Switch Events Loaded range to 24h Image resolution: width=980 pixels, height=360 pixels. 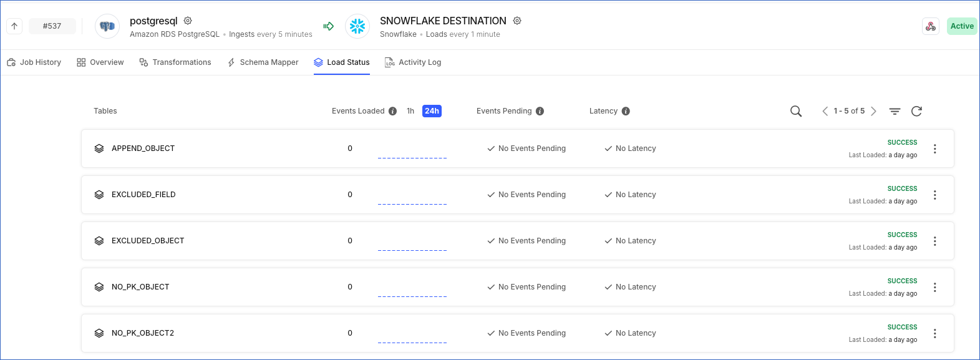click(432, 111)
